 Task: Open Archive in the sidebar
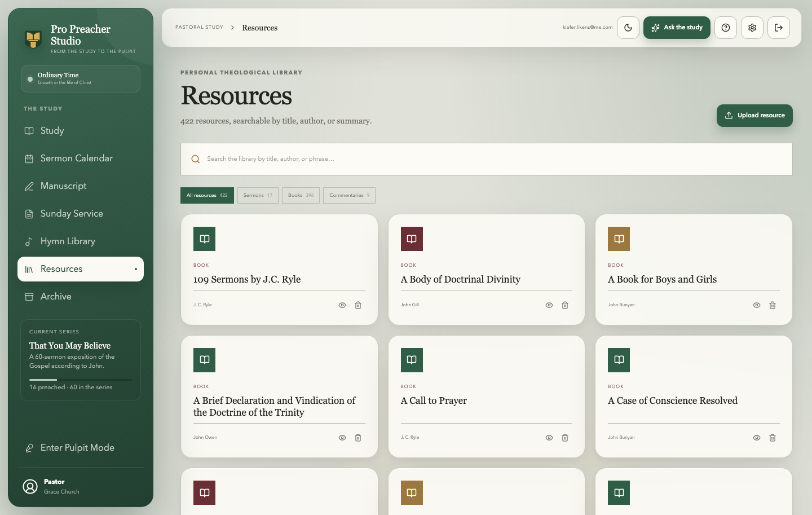click(81, 297)
